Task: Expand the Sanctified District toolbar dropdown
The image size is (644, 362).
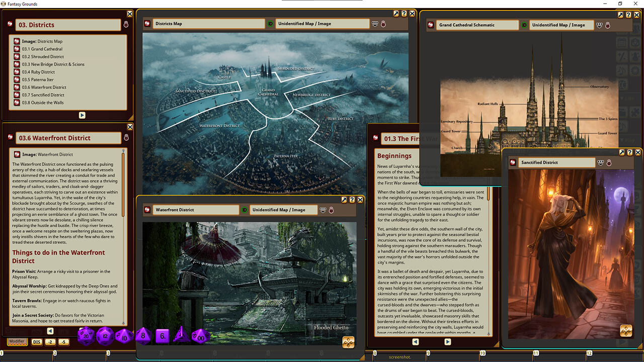Action: tap(600, 162)
